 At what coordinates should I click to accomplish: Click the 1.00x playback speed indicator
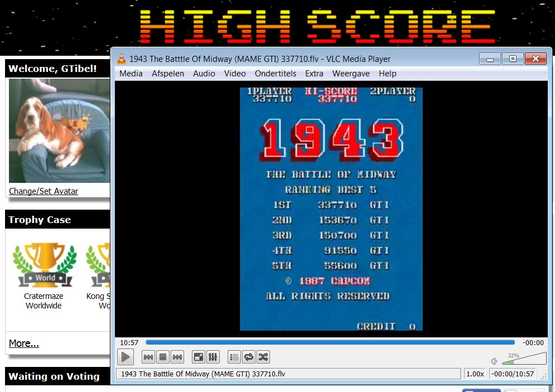pos(475,374)
